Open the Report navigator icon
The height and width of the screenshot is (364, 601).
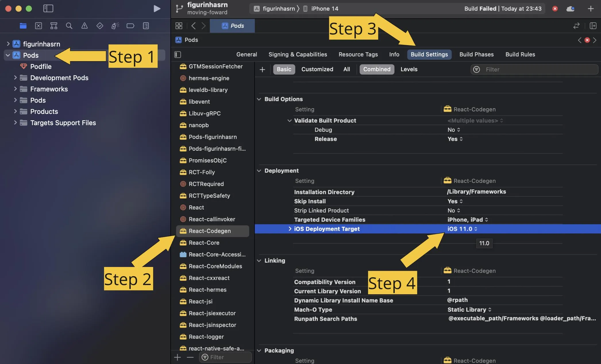[146, 26]
